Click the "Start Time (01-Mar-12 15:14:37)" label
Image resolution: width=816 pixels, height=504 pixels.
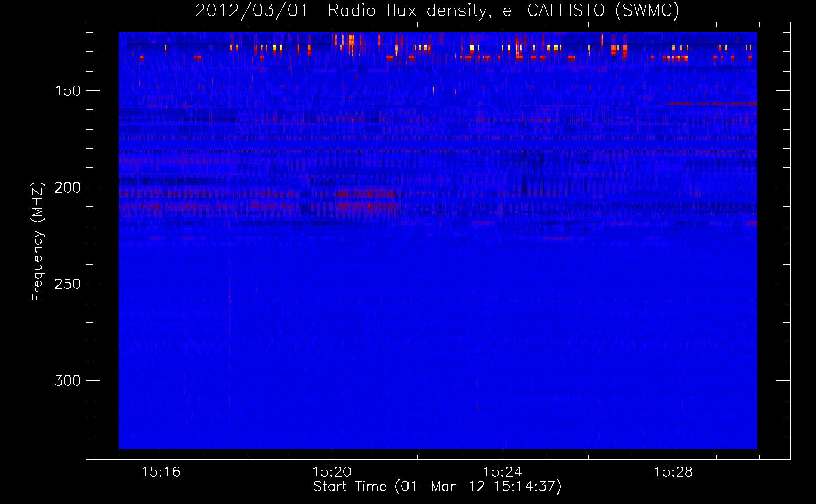(437, 487)
